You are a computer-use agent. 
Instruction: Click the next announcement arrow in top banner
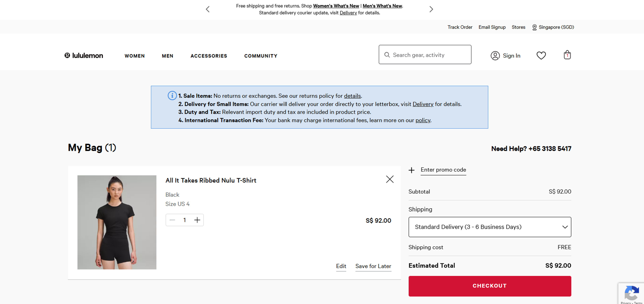[431, 9]
